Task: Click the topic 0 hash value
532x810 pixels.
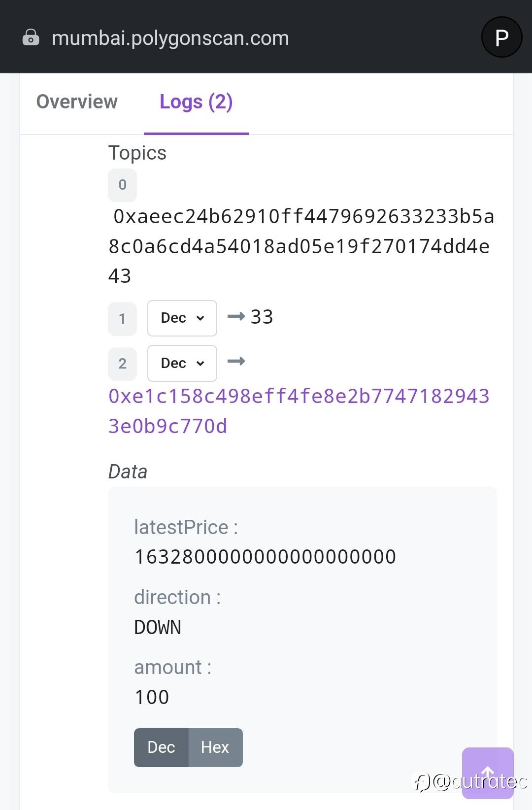Action: (301, 246)
